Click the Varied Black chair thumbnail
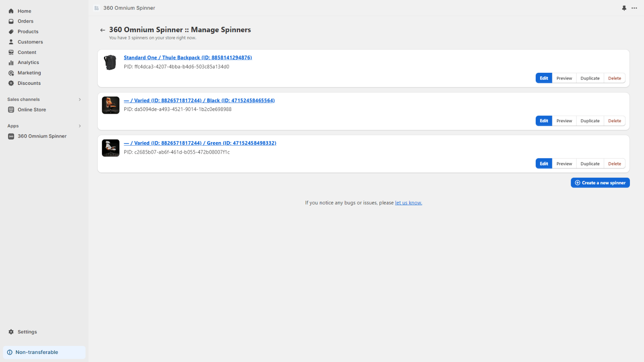Viewport: 644px width, 362px height. click(110, 105)
